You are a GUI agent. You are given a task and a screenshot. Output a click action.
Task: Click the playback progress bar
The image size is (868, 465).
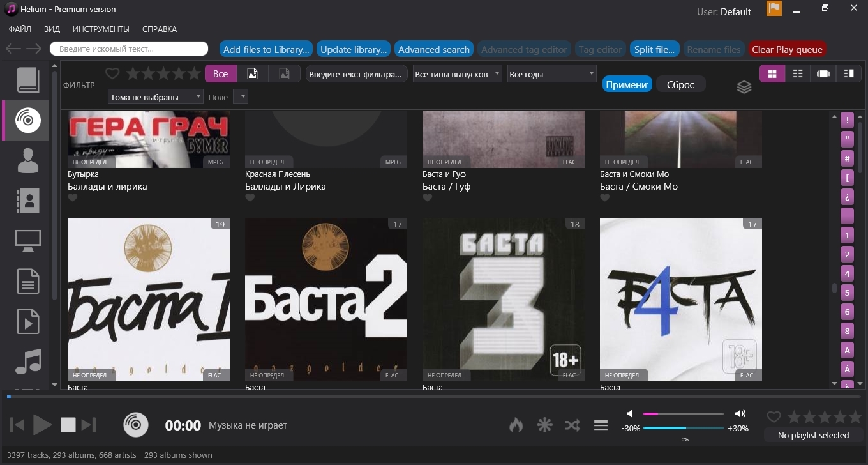pos(434,397)
